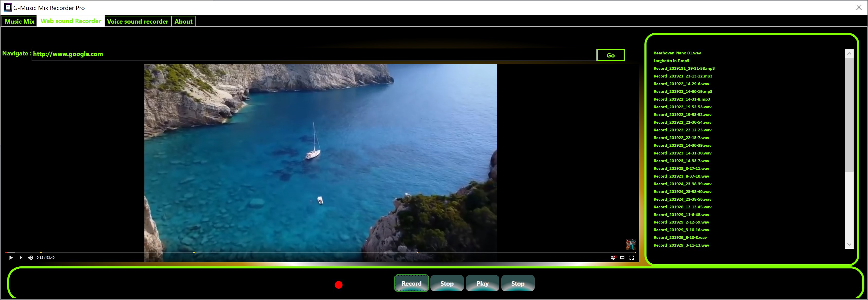
Task: Switch to Music Mix tab
Action: (x=20, y=21)
